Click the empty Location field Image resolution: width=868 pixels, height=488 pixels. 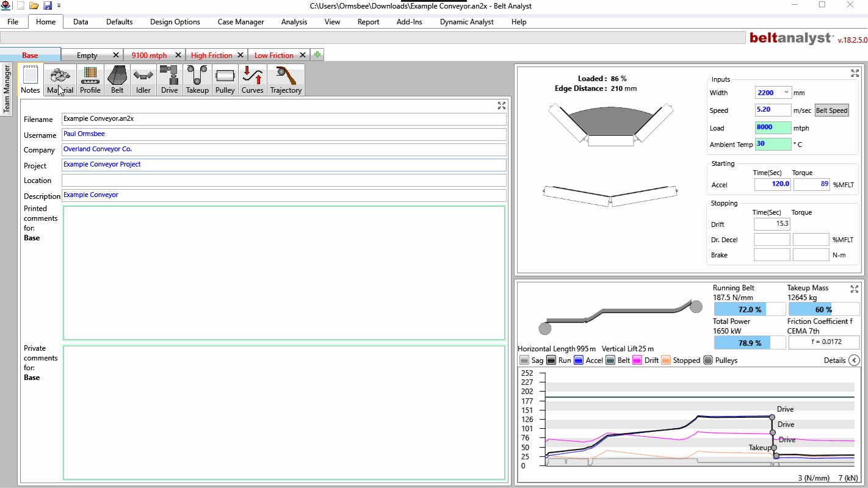[x=284, y=181]
